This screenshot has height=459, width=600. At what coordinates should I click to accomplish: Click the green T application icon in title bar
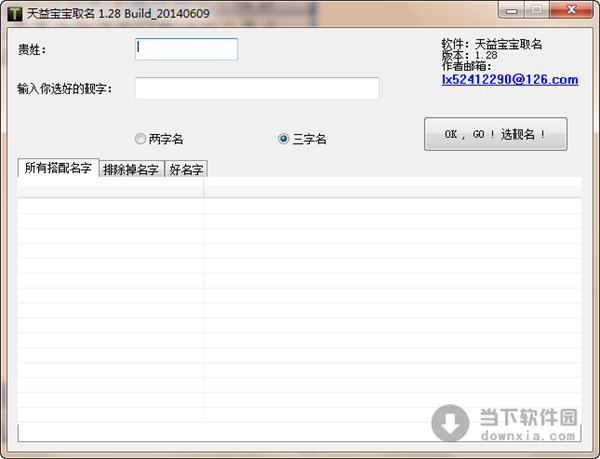coord(15,14)
